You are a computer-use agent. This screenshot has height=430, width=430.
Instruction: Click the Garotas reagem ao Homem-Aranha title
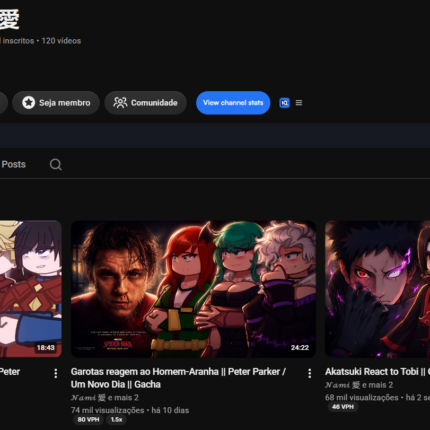pos(178,378)
